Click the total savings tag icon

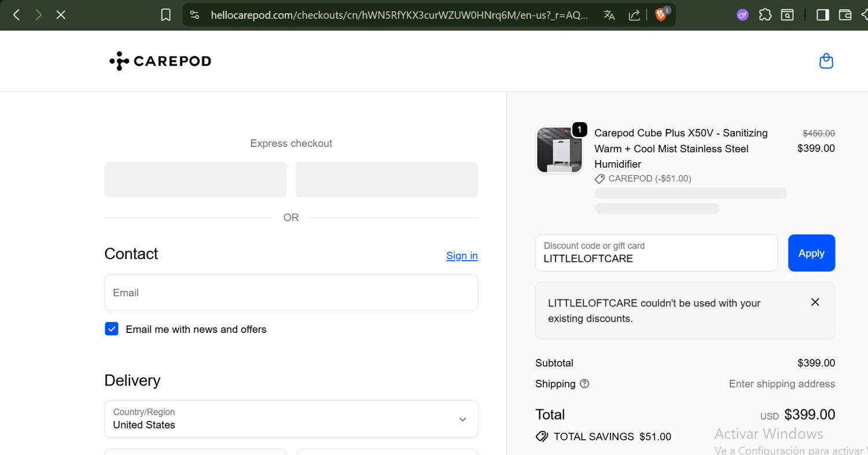[x=542, y=436]
